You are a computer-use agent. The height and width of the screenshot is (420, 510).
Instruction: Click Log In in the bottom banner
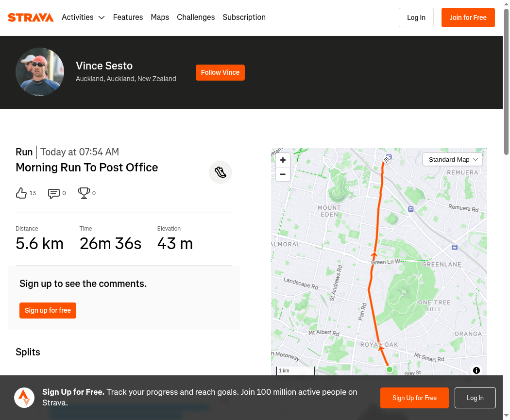click(475, 398)
